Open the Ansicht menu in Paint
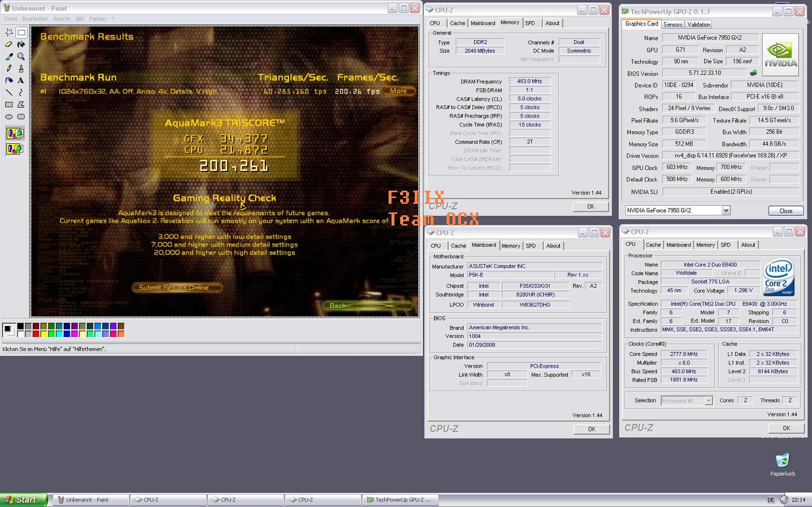The image size is (812, 507). point(62,19)
